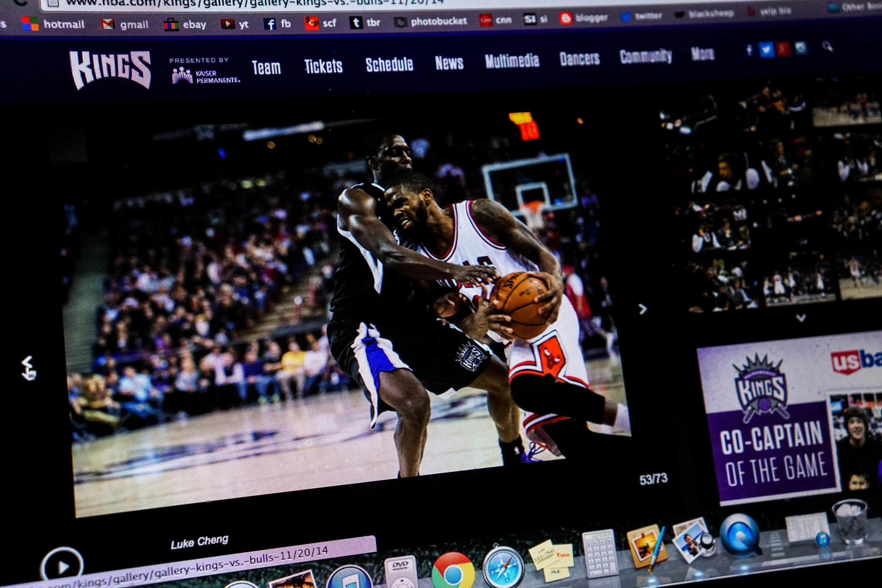882x588 pixels.
Task: Open the Tickets menu item
Action: pos(323,66)
